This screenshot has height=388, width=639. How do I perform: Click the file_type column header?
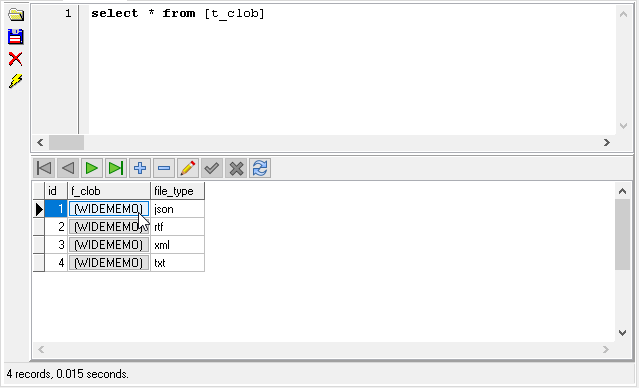pyautogui.click(x=177, y=191)
